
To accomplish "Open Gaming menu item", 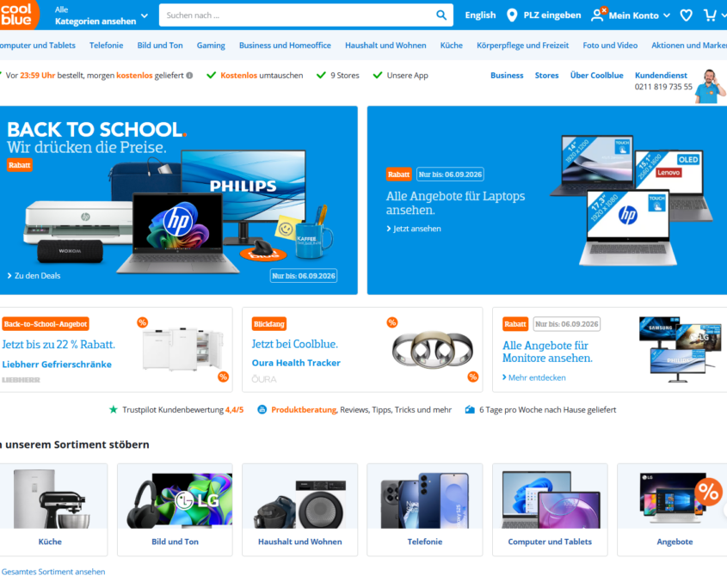I will pyautogui.click(x=211, y=46).
